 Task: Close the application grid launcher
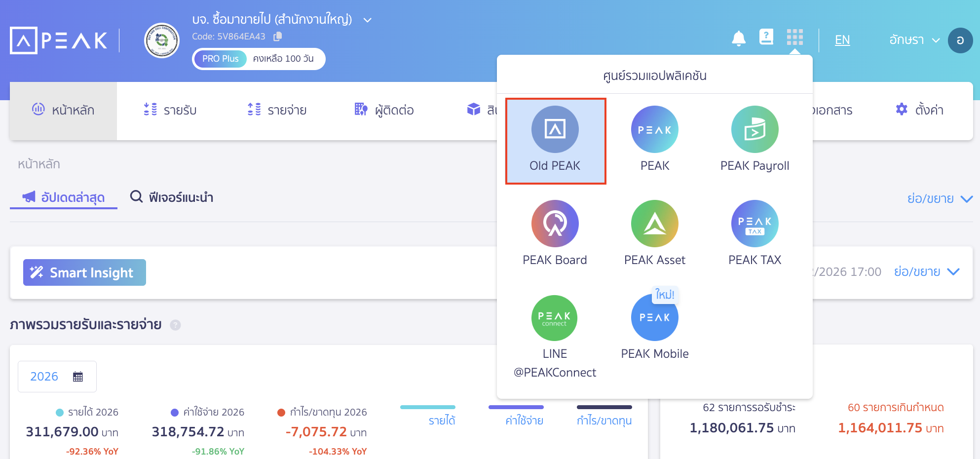tap(794, 37)
